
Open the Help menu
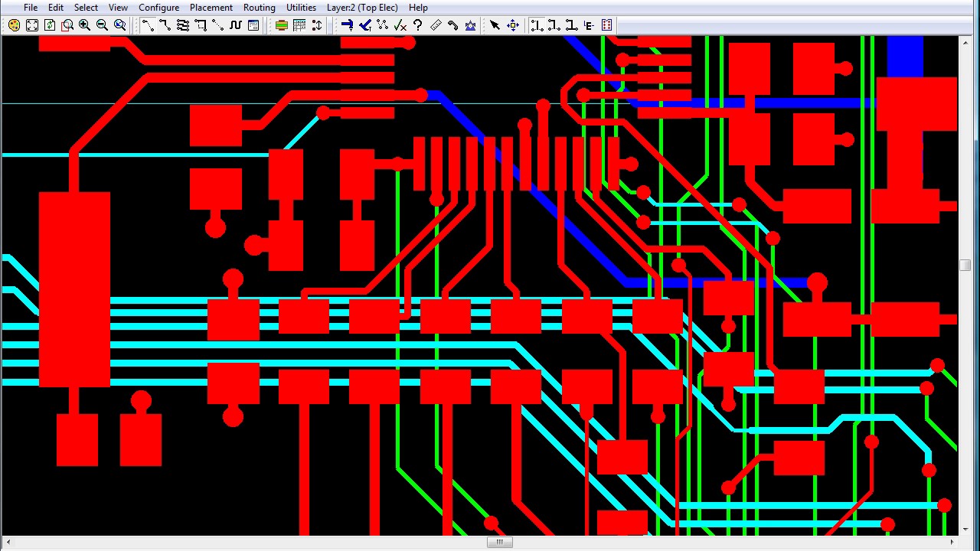(x=418, y=8)
